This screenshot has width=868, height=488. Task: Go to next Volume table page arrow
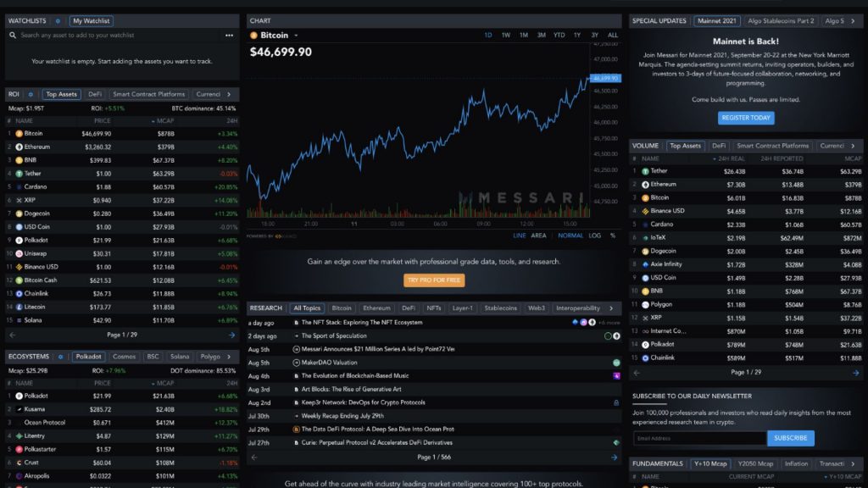[x=856, y=373]
